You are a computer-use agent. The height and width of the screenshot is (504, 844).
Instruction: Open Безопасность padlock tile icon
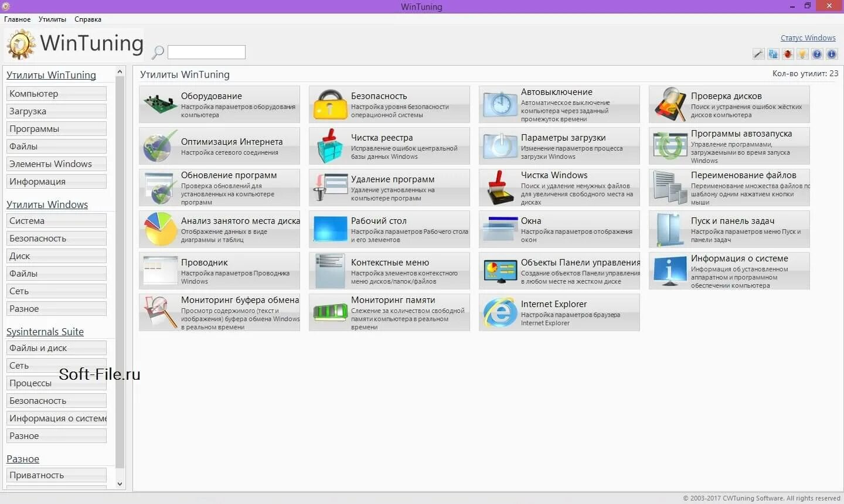(330, 104)
